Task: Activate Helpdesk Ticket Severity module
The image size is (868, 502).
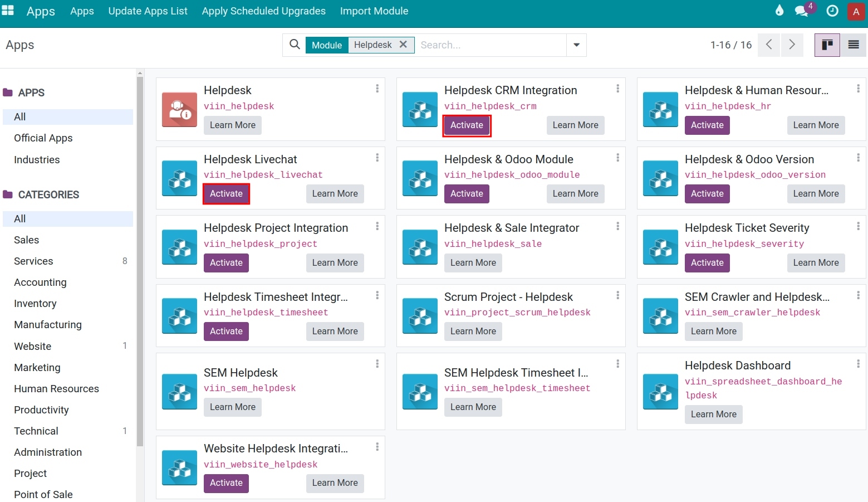Action: 707,263
